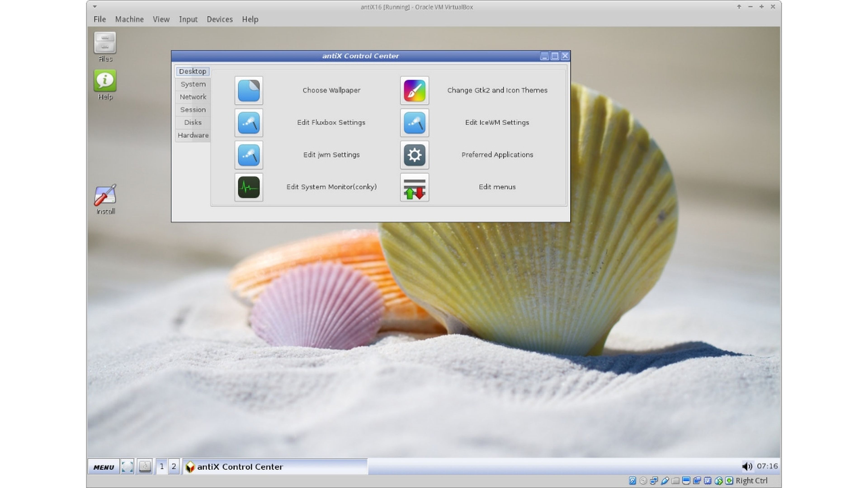Image resolution: width=868 pixels, height=488 pixels.
Task: Open the Edit Fluxbox Settings icon
Action: pos(249,123)
